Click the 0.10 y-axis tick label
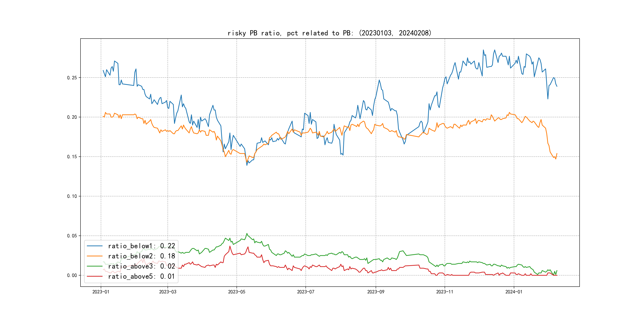 [72, 196]
